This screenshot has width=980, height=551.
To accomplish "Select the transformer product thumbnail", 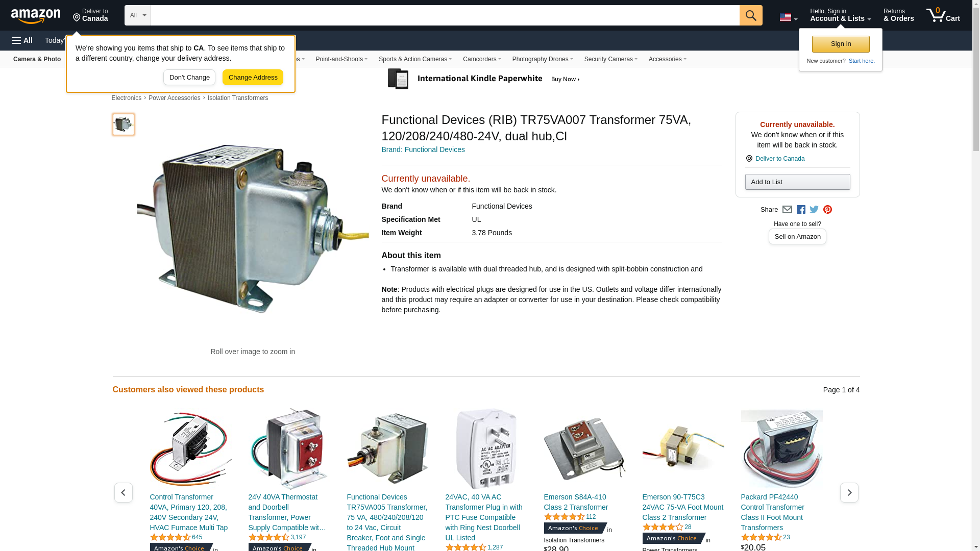I will point(124,124).
